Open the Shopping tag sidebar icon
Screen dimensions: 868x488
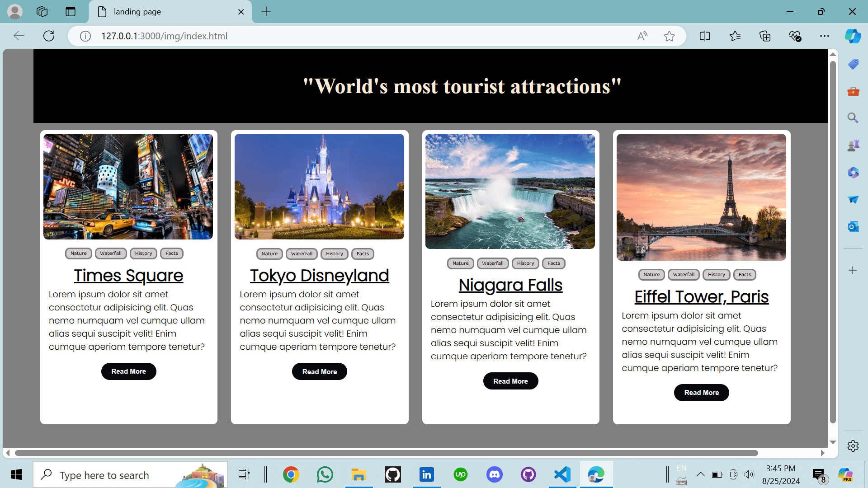(x=853, y=64)
